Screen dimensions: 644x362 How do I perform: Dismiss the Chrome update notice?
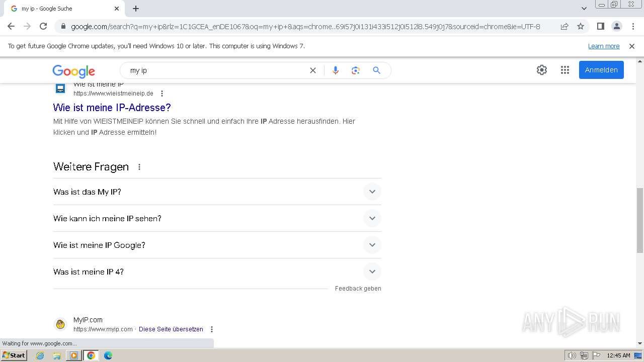click(x=632, y=46)
